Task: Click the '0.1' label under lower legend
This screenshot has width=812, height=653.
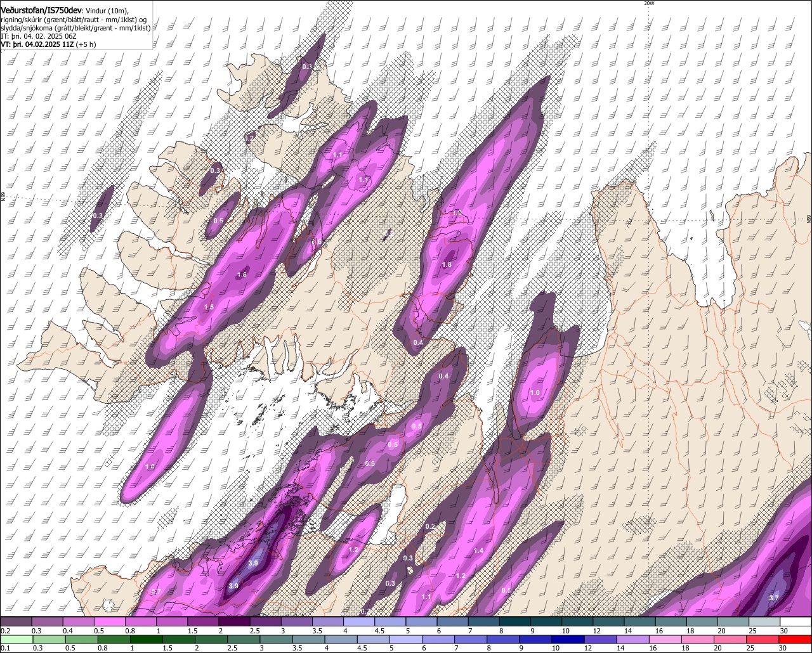Action: [x=5, y=648]
